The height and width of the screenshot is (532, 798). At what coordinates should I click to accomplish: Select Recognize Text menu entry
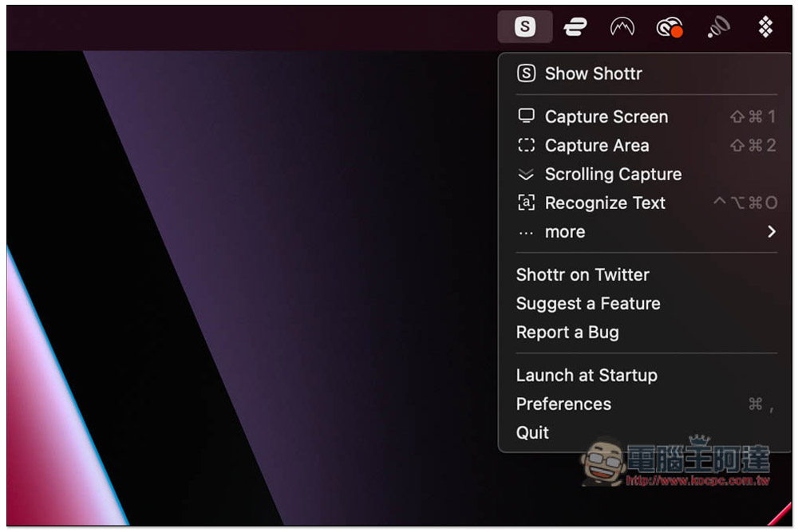tap(646, 203)
